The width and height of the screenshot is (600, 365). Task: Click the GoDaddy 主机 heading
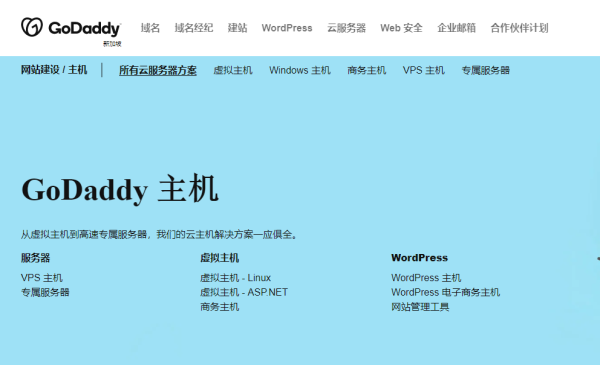click(x=120, y=189)
